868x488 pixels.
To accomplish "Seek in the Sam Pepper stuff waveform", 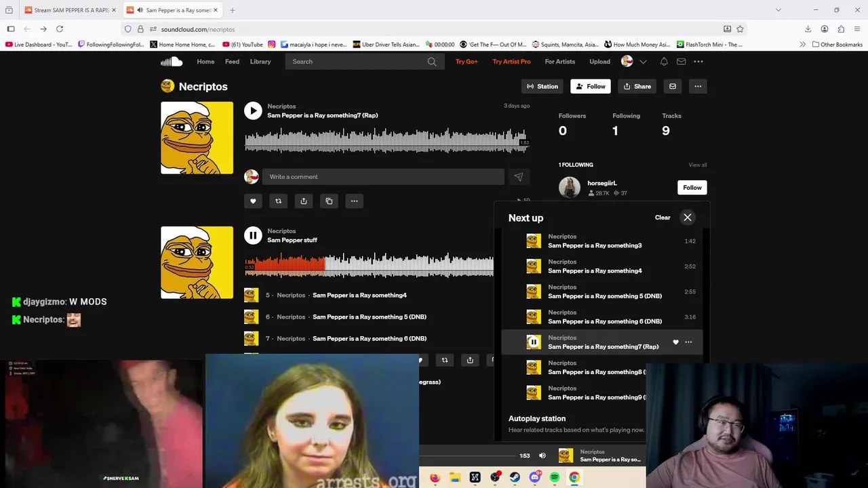I will 369,265.
